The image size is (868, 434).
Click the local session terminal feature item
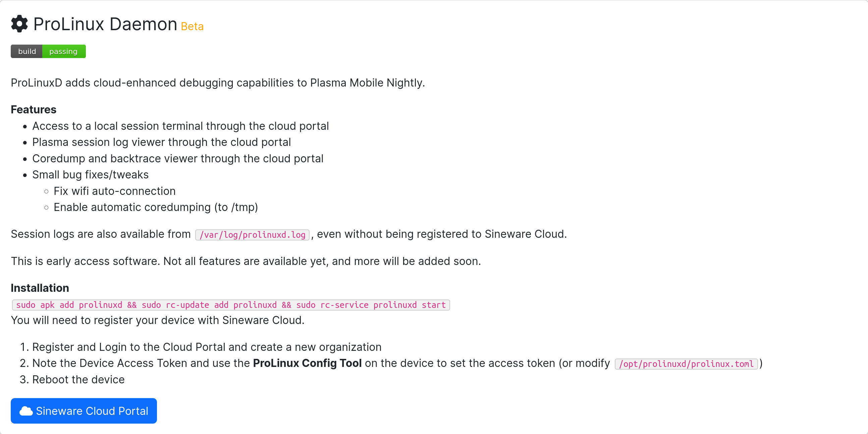[x=180, y=126]
